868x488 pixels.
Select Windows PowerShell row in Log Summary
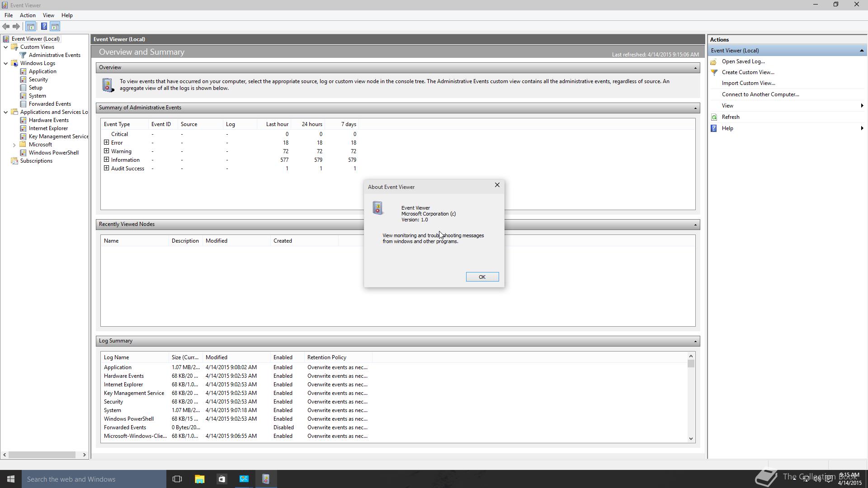(235, 419)
